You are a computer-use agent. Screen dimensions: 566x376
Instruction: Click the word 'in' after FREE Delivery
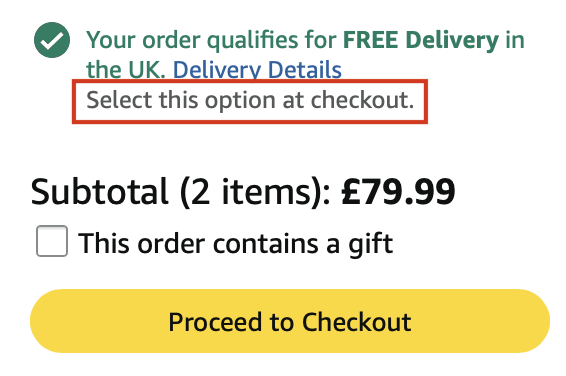point(515,40)
